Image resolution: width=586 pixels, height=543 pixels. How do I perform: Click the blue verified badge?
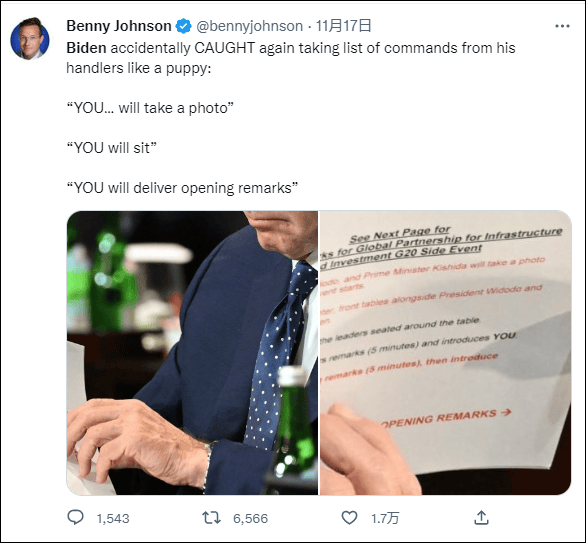click(x=183, y=26)
